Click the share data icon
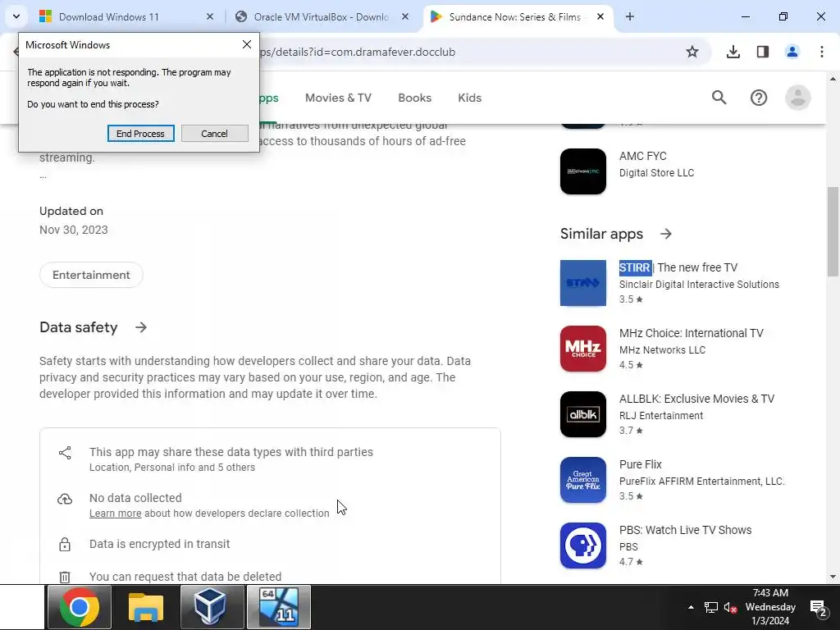 point(65,453)
